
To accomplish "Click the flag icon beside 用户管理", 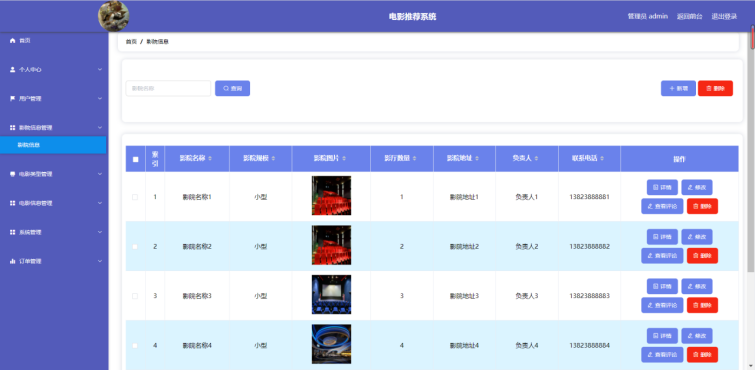I will (x=13, y=99).
